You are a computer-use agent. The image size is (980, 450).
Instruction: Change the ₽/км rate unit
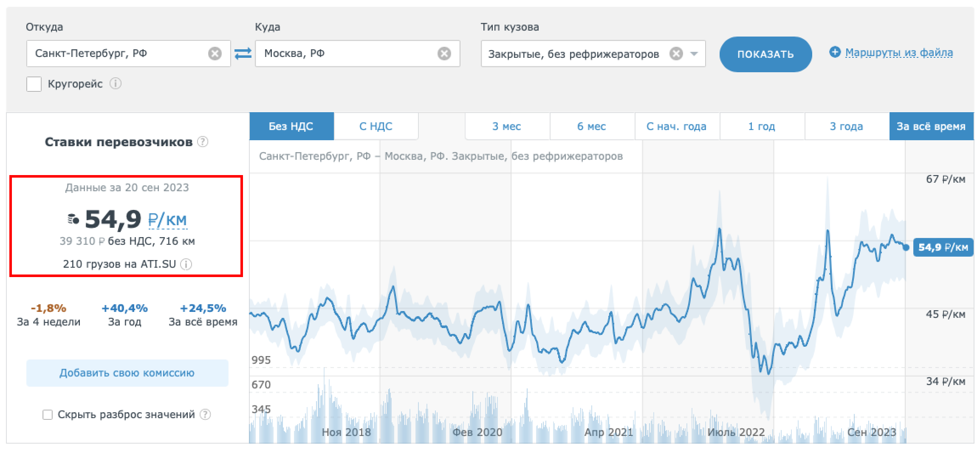(167, 220)
